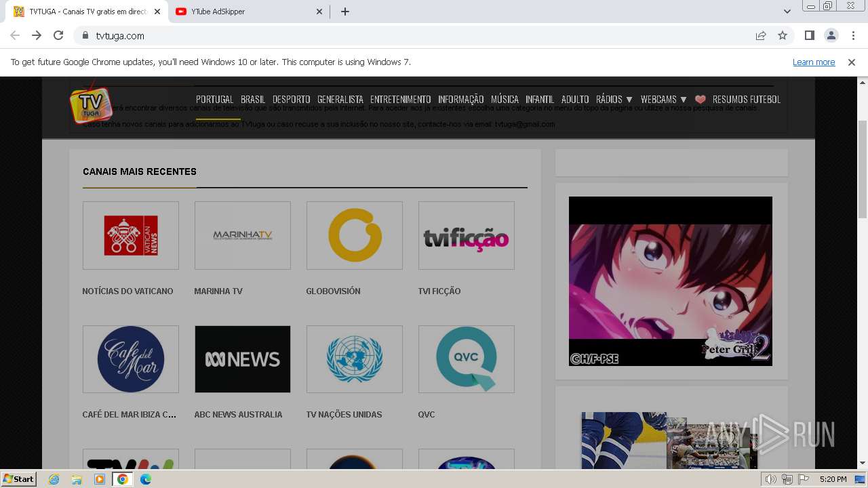Screen dimensions: 868x488
Task: Click the QVC title link
Action: click(427, 415)
